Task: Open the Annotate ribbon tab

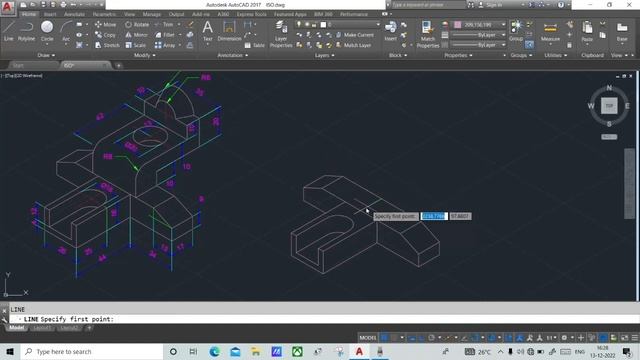Action: (74, 14)
